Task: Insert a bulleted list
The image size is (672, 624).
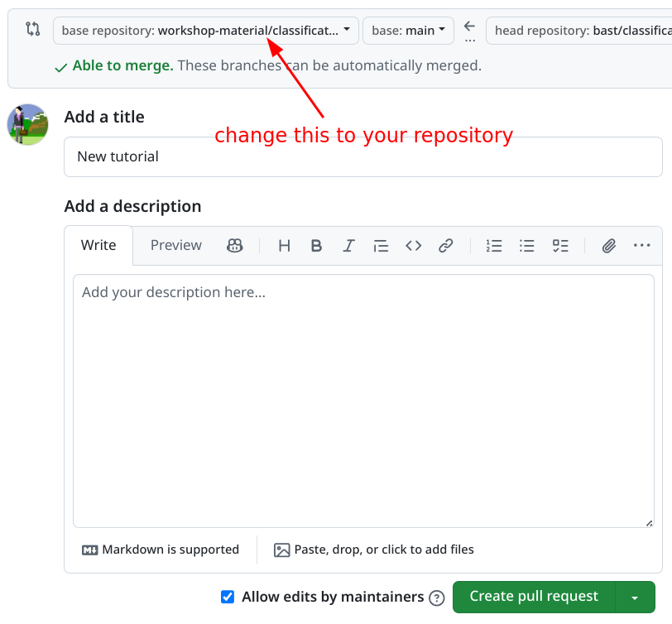Action: point(526,246)
